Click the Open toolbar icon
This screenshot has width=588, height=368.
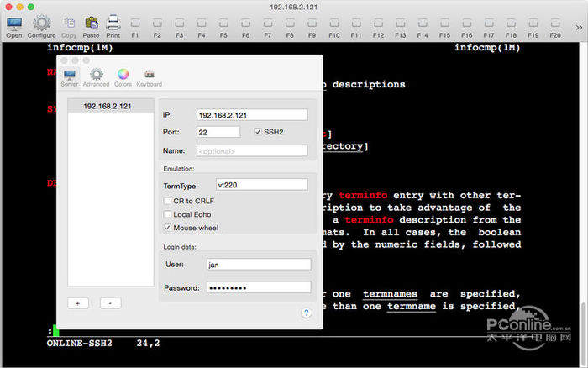pos(14,24)
